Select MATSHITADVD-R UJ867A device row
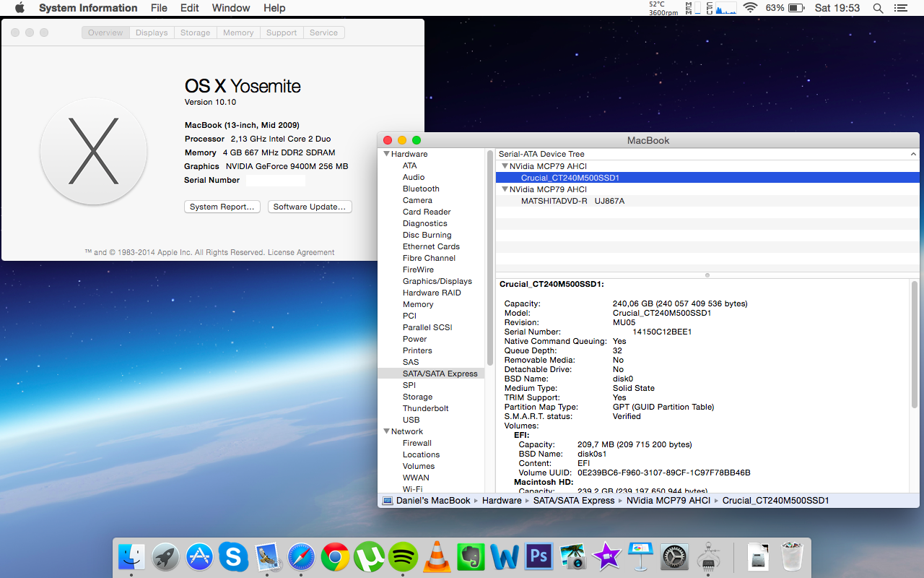924x578 pixels. tap(707, 201)
